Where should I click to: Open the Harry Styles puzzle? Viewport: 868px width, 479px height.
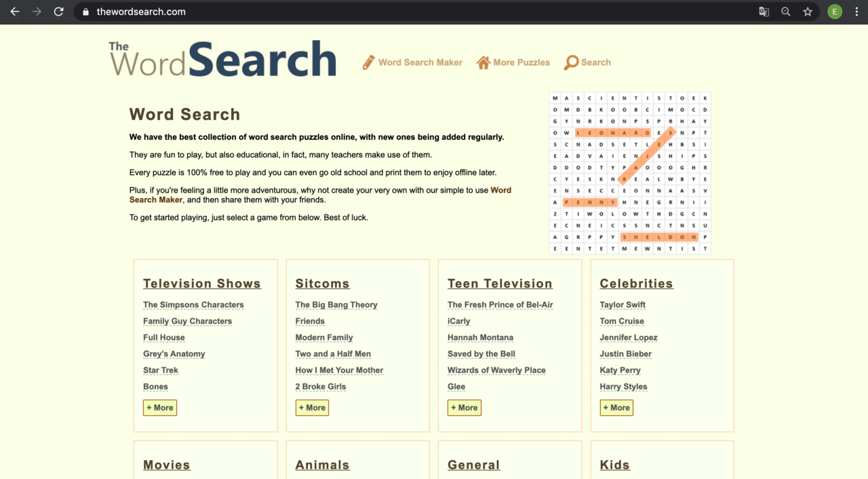[624, 387]
